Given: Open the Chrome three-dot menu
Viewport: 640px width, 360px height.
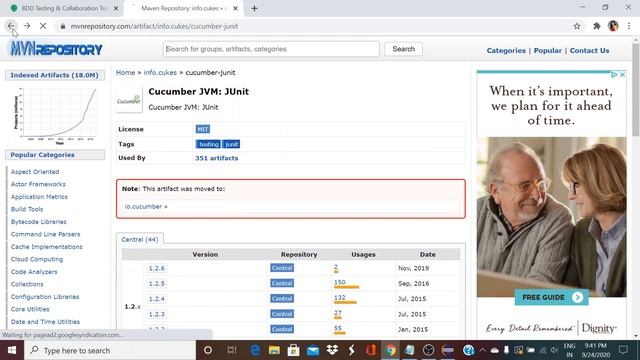Looking at the screenshot, I should click(x=629, y=26).
